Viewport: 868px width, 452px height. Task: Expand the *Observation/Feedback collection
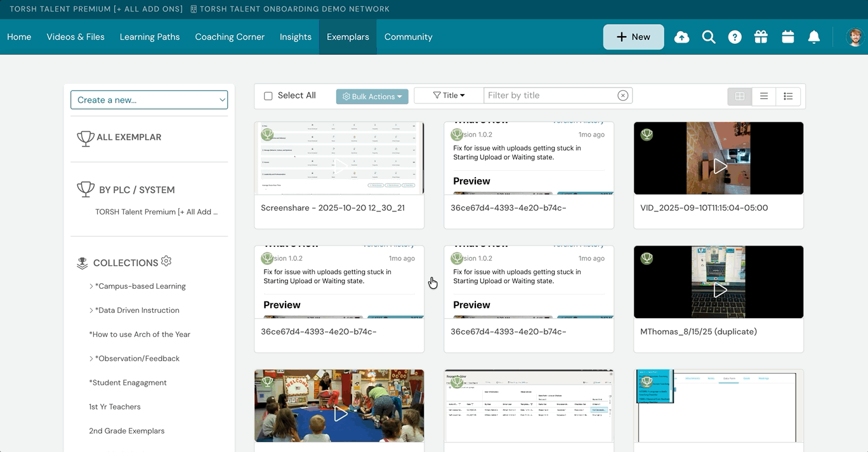coord(91,359)
